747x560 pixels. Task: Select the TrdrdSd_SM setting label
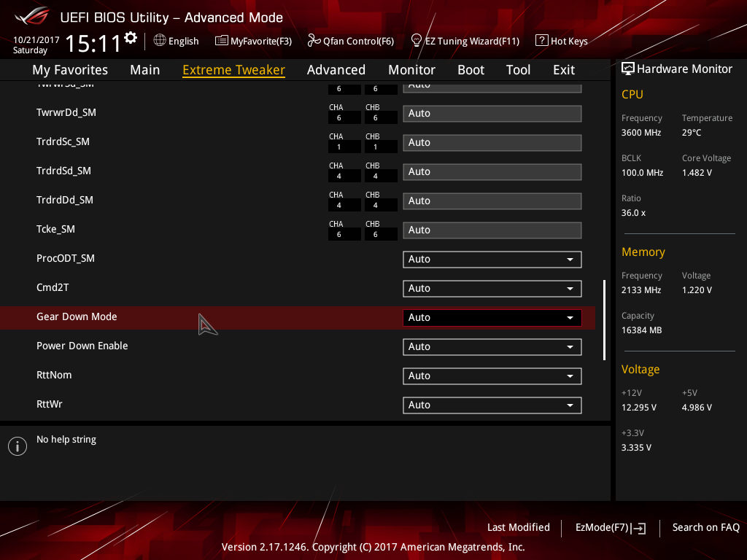64,171
